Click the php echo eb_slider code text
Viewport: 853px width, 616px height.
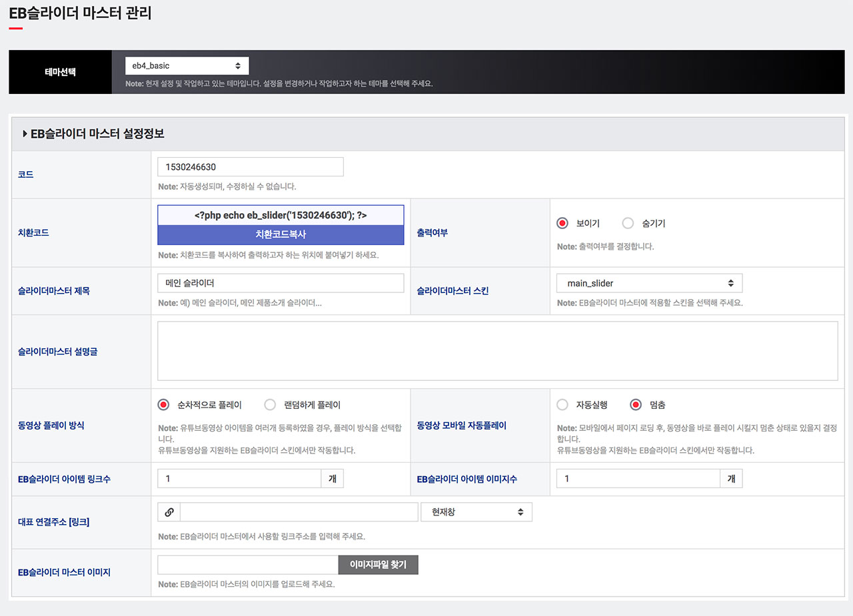point(281,216)
